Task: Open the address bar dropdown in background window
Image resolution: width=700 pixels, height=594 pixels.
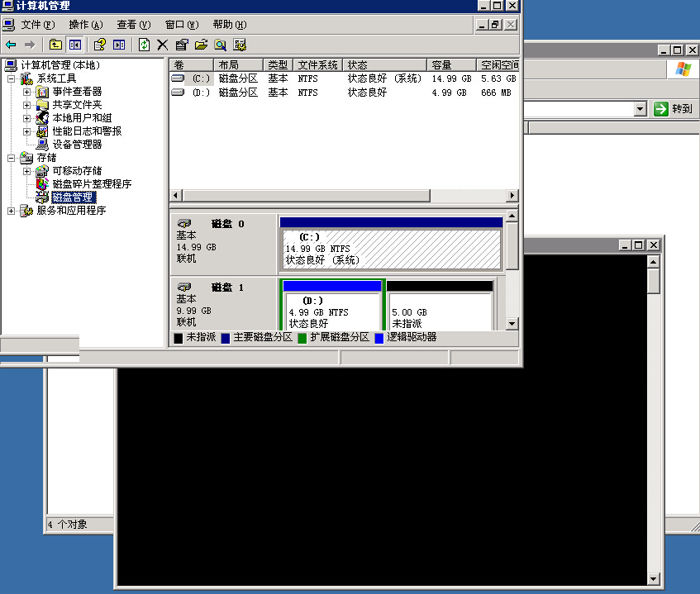Action: pos(640,109)
